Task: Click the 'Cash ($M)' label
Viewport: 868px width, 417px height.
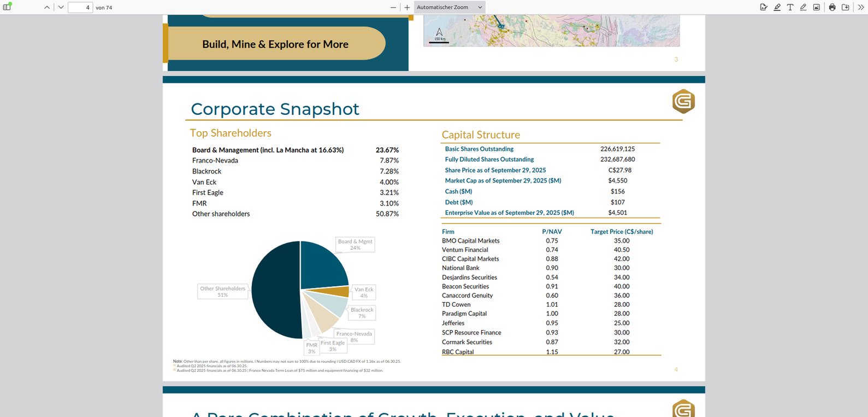Action: pos(458,191)
